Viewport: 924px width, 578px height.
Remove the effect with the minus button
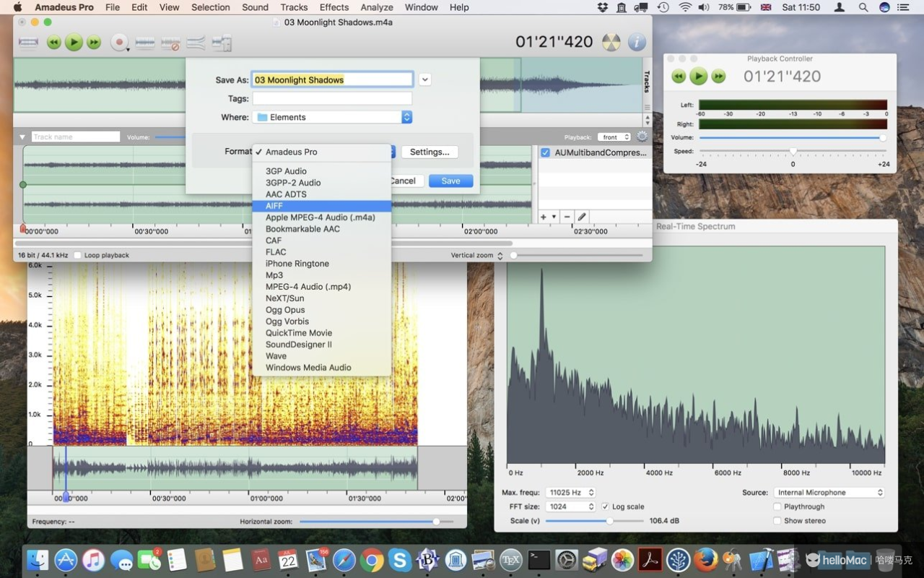(567, 217)
